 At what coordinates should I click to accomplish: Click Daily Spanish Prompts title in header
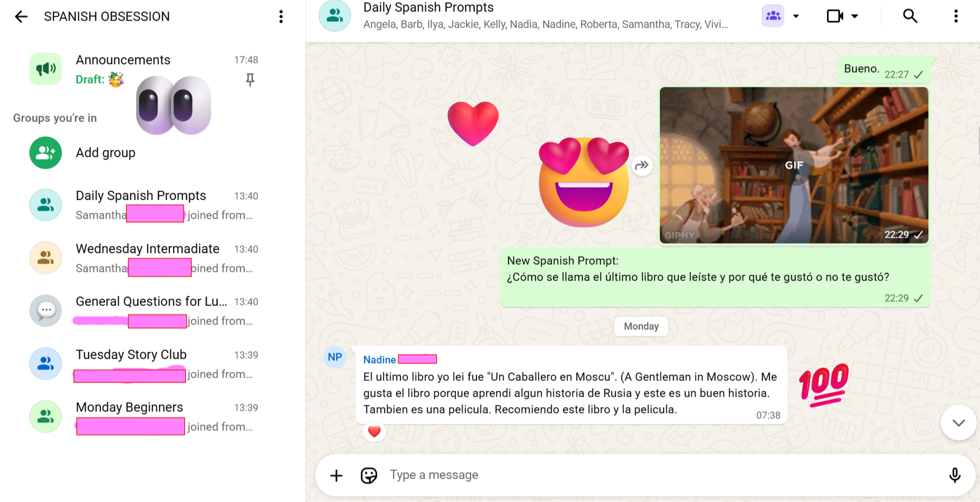[429, 8]
